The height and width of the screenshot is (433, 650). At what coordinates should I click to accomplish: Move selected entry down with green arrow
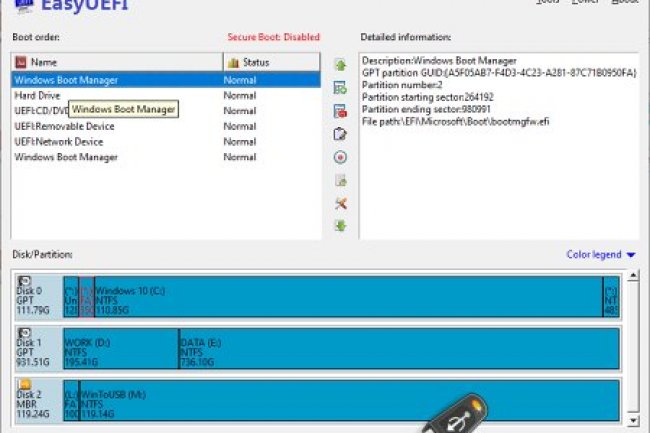[340, 226]
